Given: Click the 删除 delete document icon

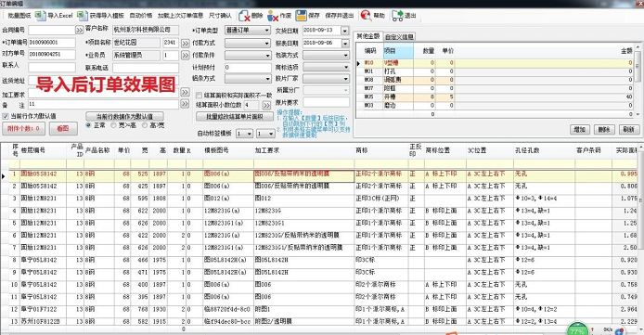Looking at the screenshot, I should pos(244,16).
